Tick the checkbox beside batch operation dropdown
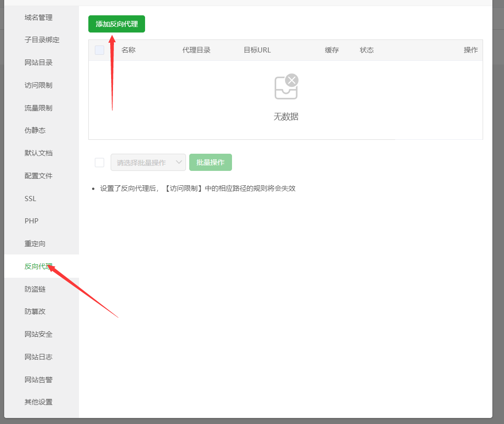Viewport: 504px width, 424px height. (99, 163)
